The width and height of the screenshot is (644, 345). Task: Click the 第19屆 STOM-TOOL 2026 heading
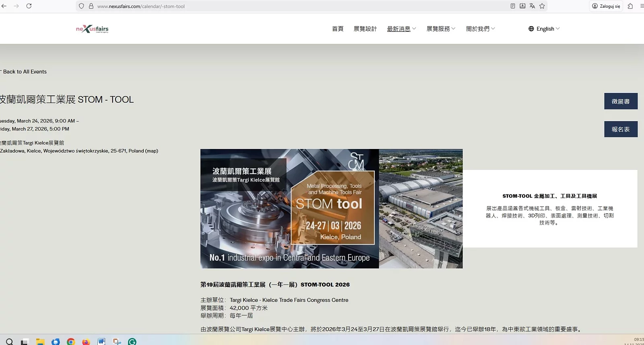click(275, 285)
